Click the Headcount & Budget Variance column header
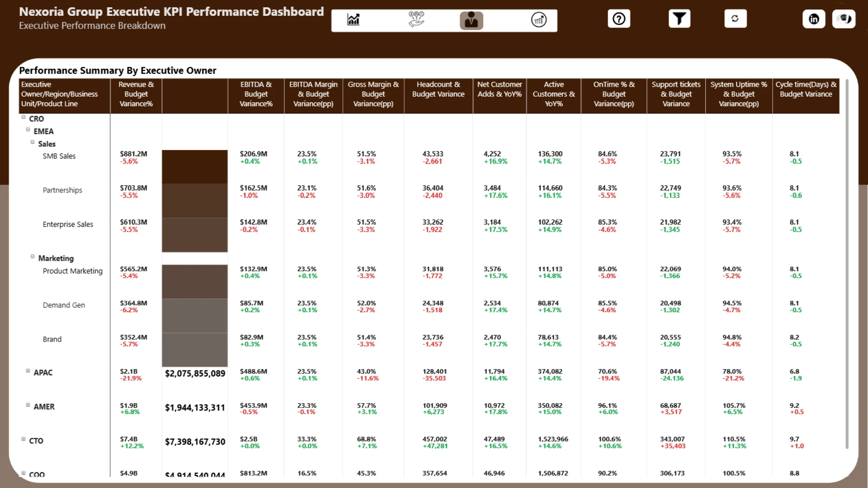Image resolution: width=868 pixels, height=488 pixels. (x=438, y=89)
